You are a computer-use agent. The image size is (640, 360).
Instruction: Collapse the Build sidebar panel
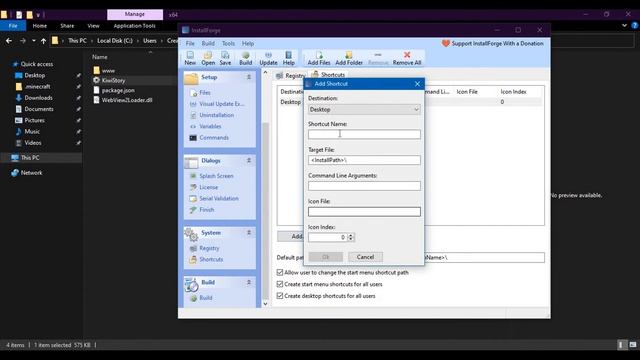(249, 282)
